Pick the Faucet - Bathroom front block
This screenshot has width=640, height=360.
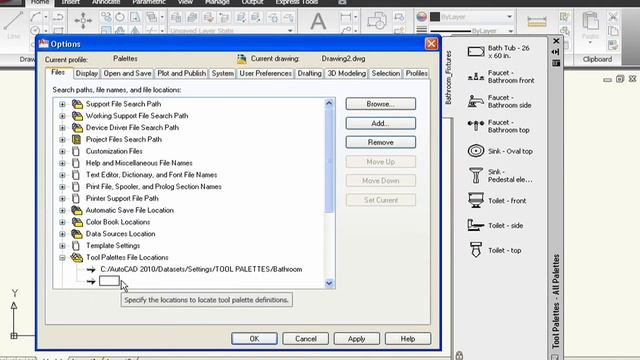coord(501,77)
